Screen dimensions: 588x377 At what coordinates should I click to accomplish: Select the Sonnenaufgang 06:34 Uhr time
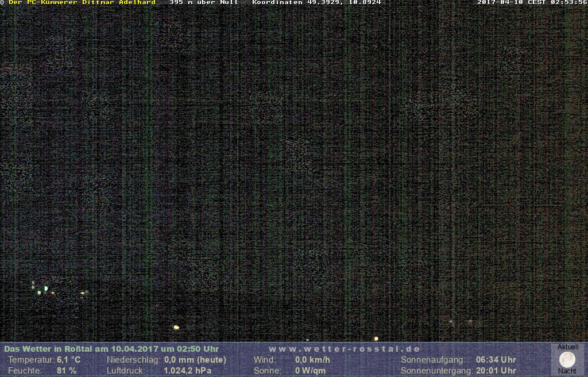496,360
